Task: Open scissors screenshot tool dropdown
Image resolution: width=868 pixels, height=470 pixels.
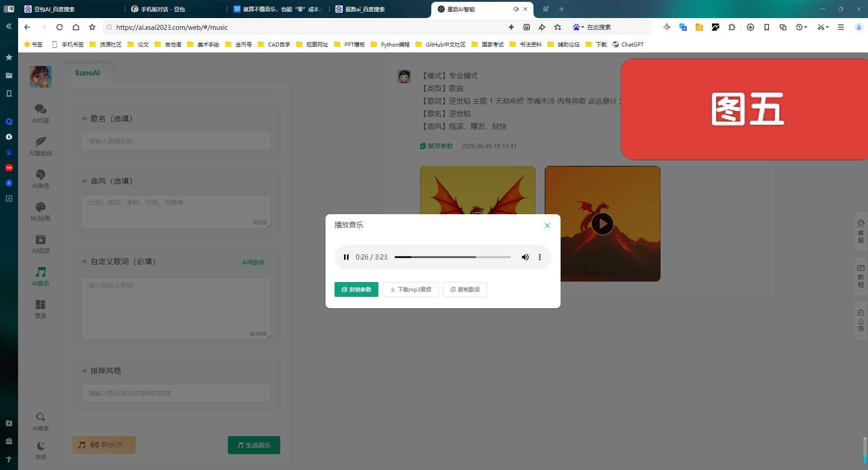Action: pyautogui.click(x=823, y=27)
